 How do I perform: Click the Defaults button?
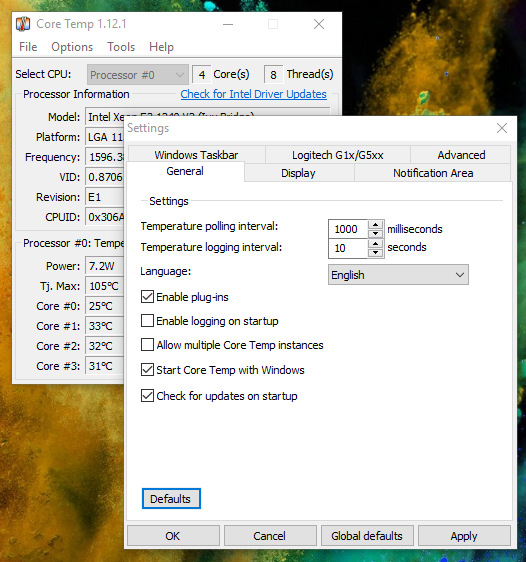(x=171, y=499)
